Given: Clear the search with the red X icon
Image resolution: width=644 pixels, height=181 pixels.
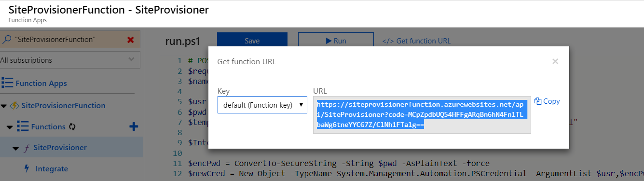Looking at the screenshot, I should [x=130, y=40].
